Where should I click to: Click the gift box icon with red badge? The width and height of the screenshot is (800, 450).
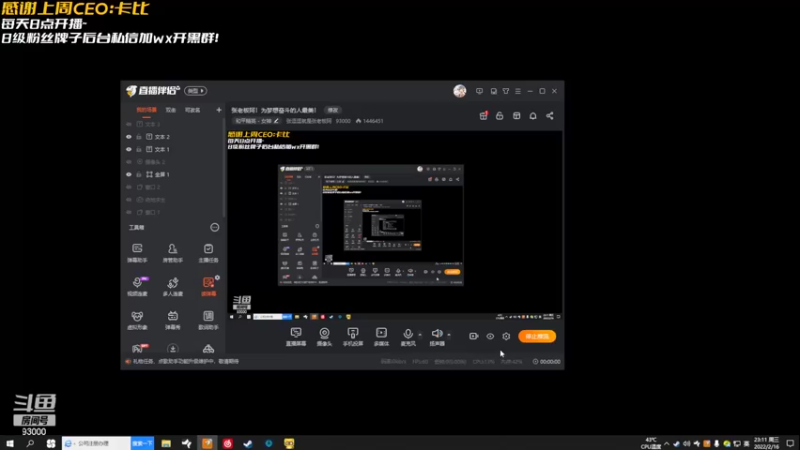tap(483, 116)
